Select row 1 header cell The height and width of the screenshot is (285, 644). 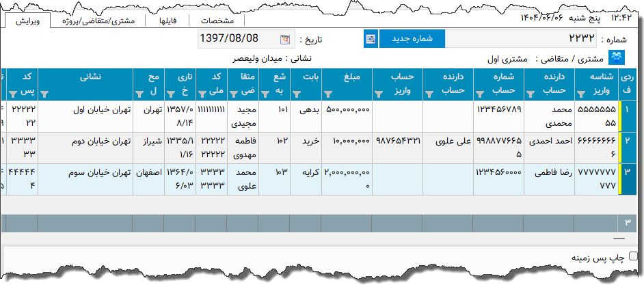[627, 116]
